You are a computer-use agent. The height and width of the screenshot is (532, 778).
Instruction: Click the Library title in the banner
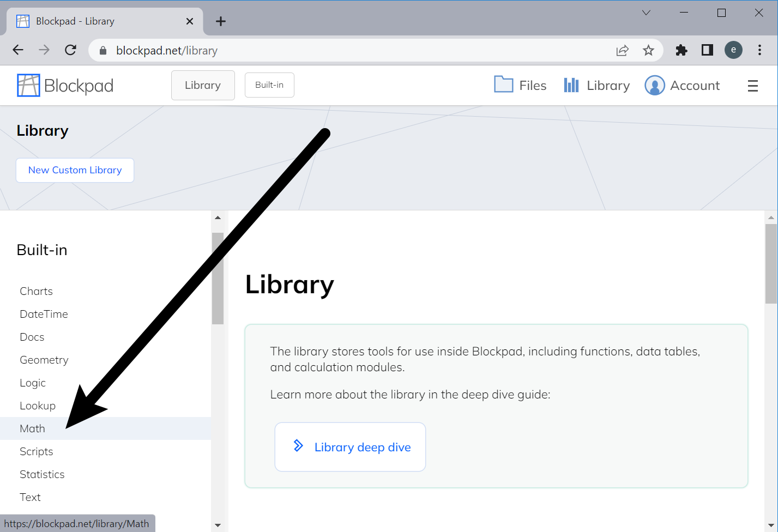click(x=43, y=131)
